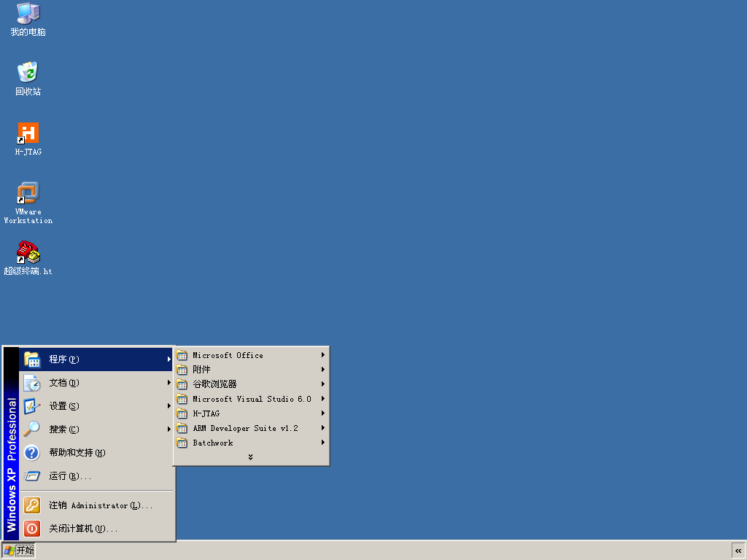Click the H-JTAG folder icon in the programs submenu
The height and width of the screenshot is (560, 747).
(182, 413)
